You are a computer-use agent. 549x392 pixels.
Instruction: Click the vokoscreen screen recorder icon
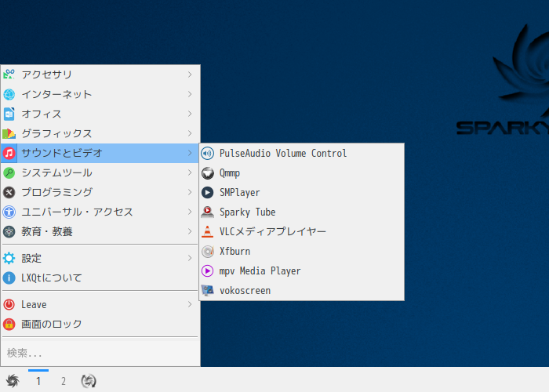[x=208, y=291]
